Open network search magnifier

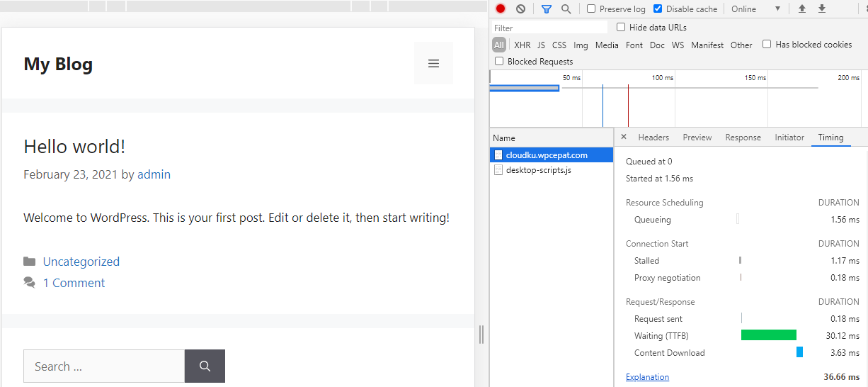click(566, 9)
